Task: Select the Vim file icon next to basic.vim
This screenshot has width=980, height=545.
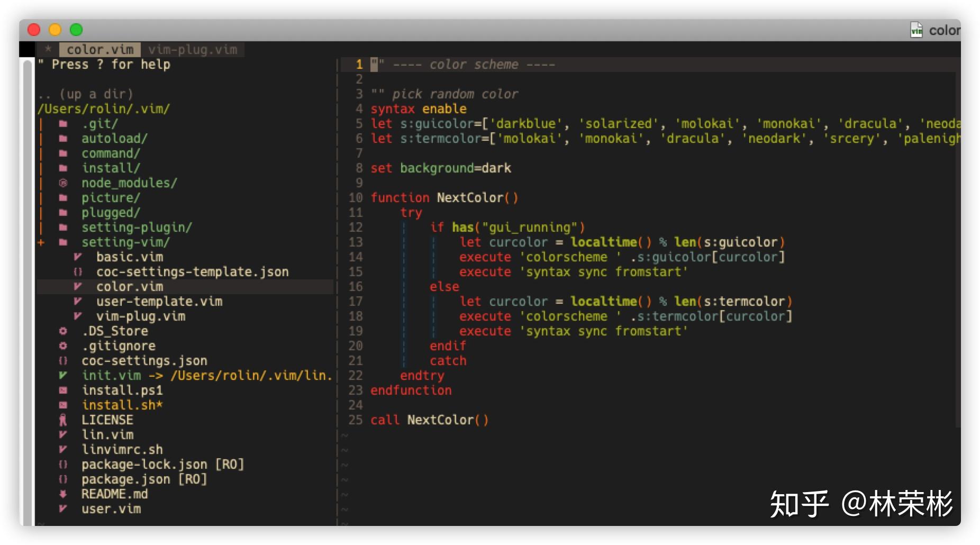Action: (78, 257)
